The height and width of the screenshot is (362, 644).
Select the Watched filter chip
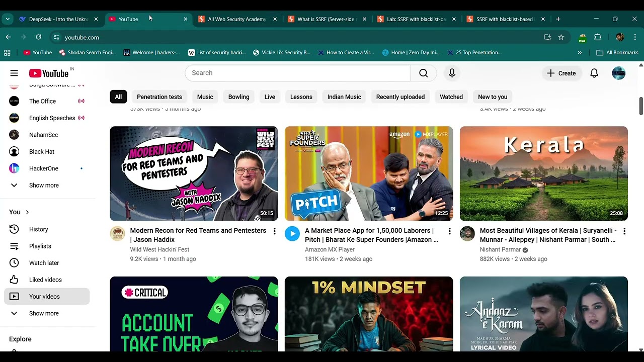(451, 97)
